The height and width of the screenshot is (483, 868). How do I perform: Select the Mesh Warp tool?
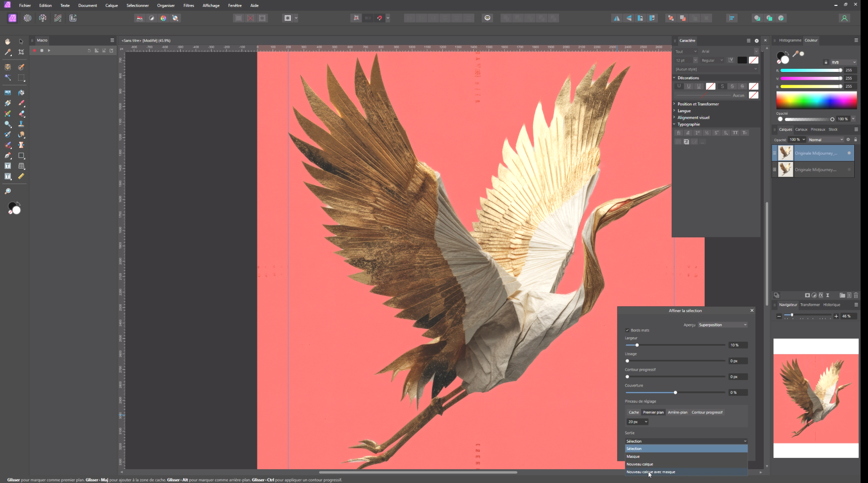21,166
